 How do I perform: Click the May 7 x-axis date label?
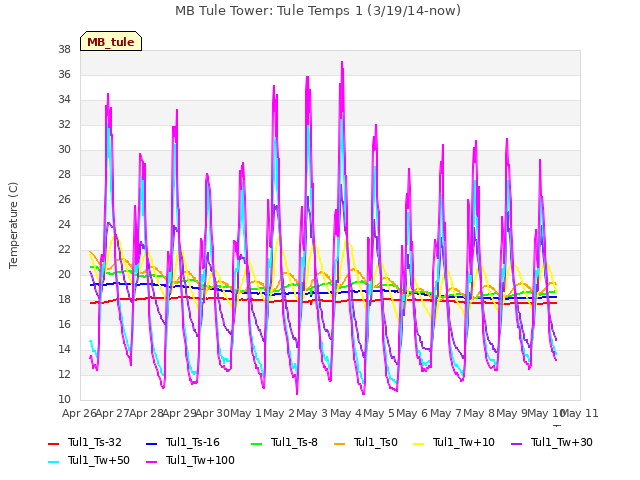point(446,413)
